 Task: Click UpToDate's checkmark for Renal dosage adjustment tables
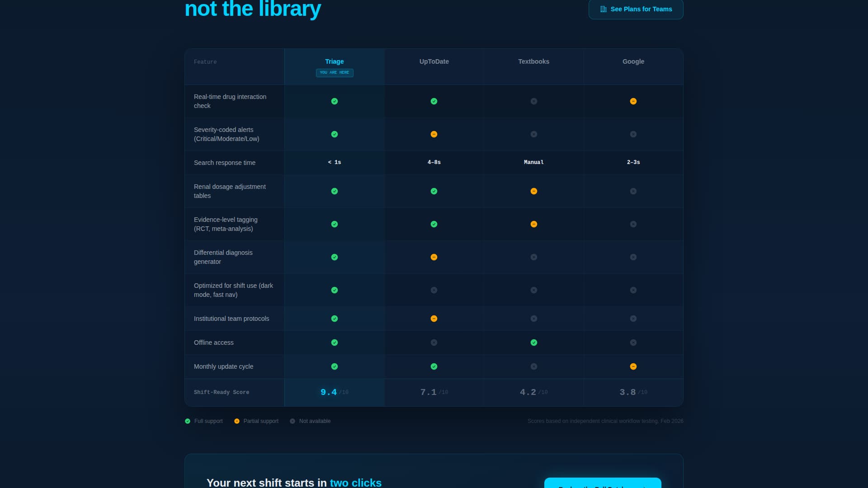pos(434,191)
